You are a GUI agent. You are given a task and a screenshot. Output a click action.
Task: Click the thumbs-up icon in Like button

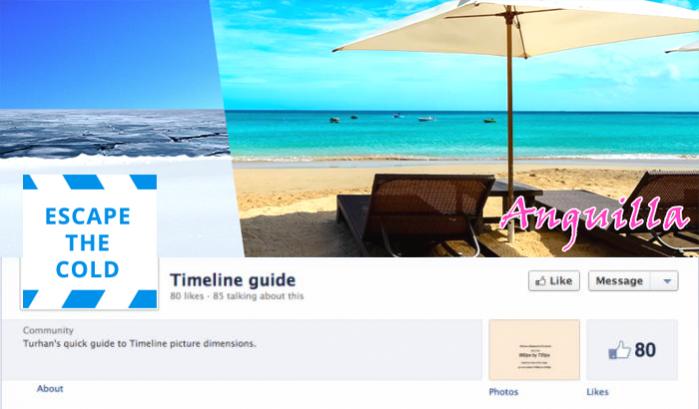click(540, 281)
